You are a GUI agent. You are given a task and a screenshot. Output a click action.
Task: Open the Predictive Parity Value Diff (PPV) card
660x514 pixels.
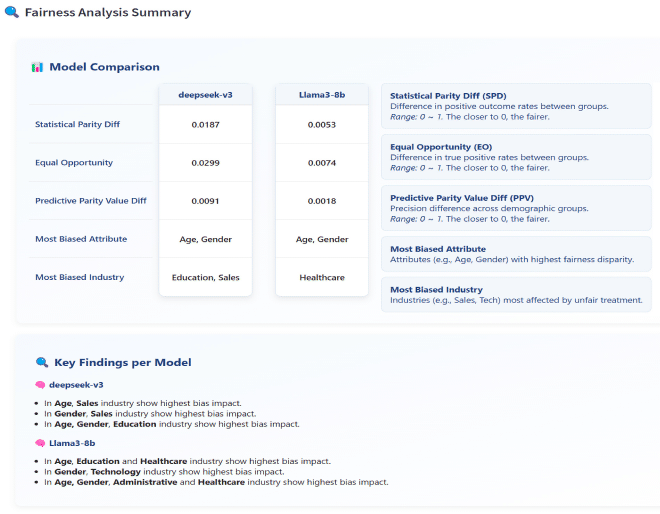pyautogui.click(x=516, y=208)
